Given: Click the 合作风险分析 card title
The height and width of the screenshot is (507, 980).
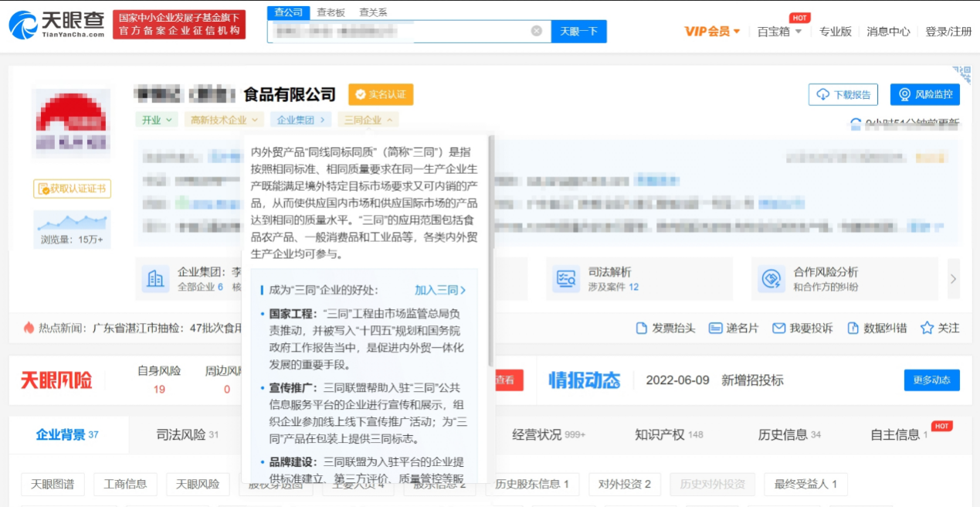Looking at the screenshot, I should [826, 272].
